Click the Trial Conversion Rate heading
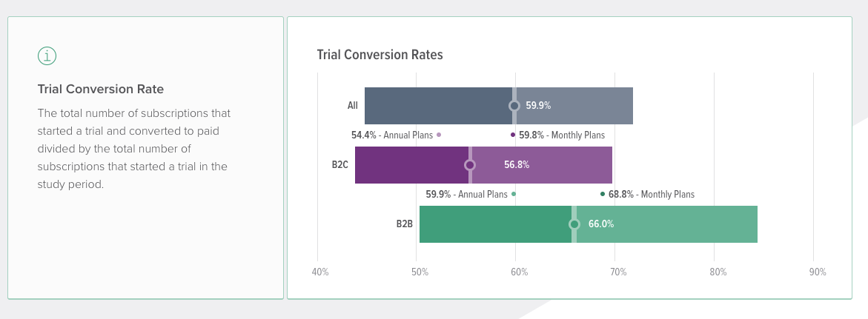This screenshot has height=319, width=868. coord(101,89)
